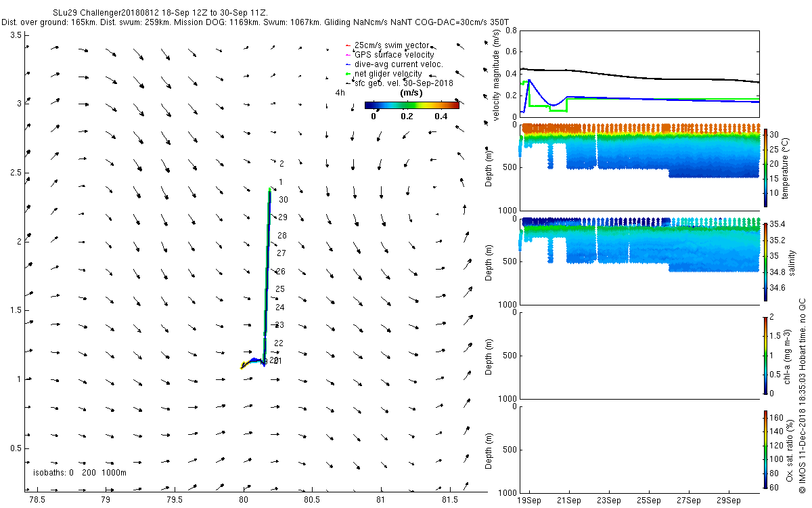Click the temperature (°C) colorbar
The height and width of the screenshot is (508, 812).
[x=765, y=167]
